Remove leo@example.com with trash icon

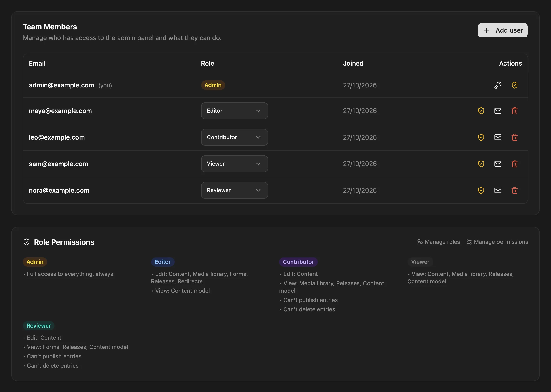coord(514,137)
